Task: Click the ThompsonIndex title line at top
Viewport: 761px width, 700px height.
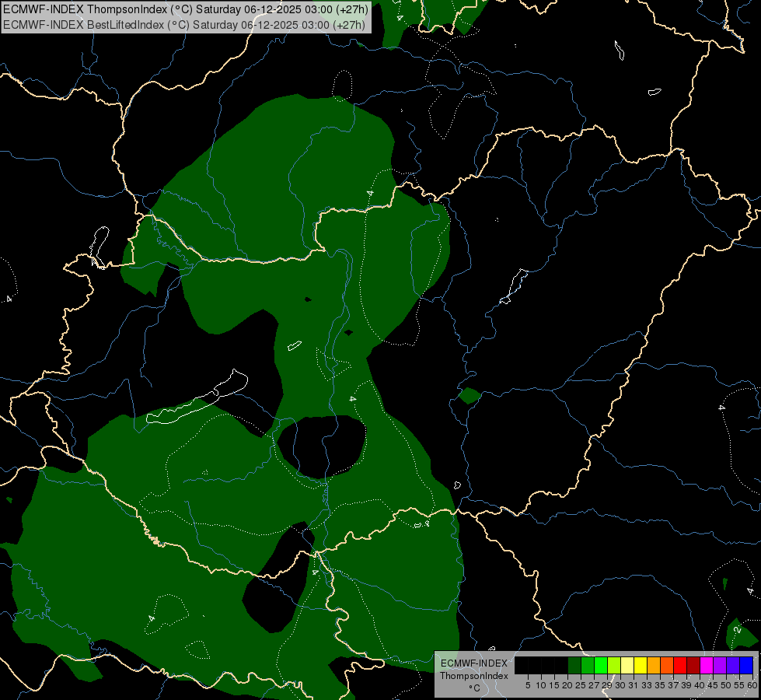Action: (x=186, y=9)
